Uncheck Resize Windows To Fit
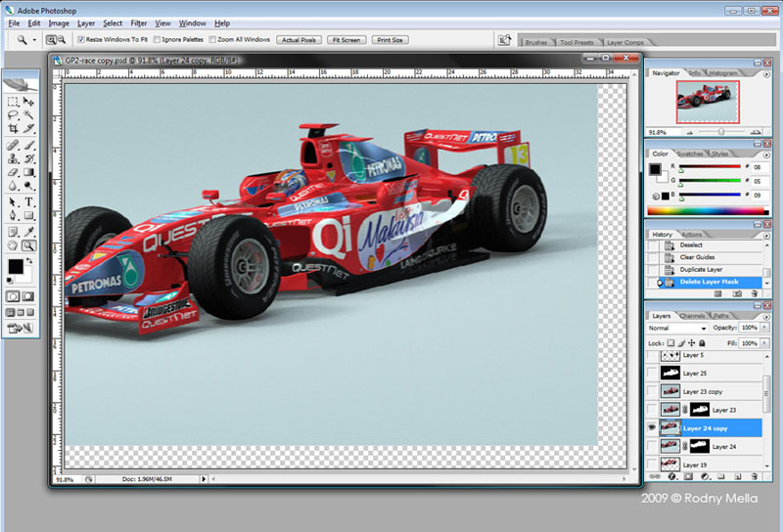The width and height of the screenshot is (783, 532). point(80,40)
